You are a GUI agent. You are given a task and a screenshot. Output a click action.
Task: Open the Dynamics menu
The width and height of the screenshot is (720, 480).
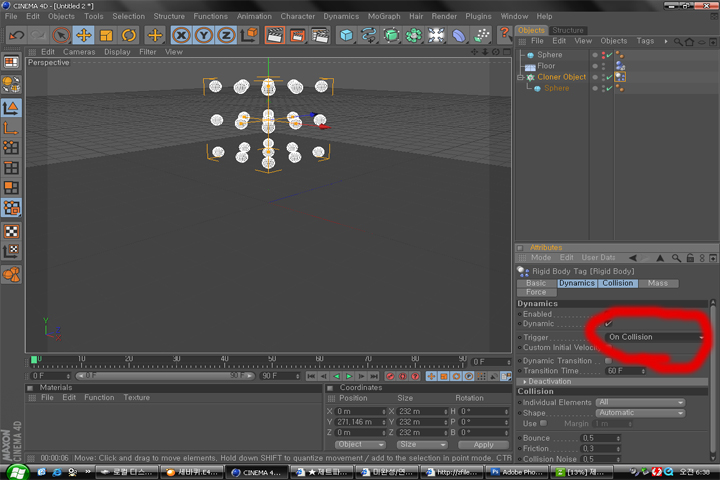pos(341,16)
